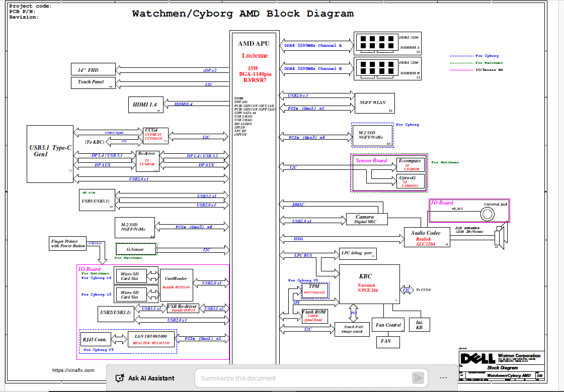Click the "Gyro+G" block
564x392 pixels.
(x=410, y=181)
